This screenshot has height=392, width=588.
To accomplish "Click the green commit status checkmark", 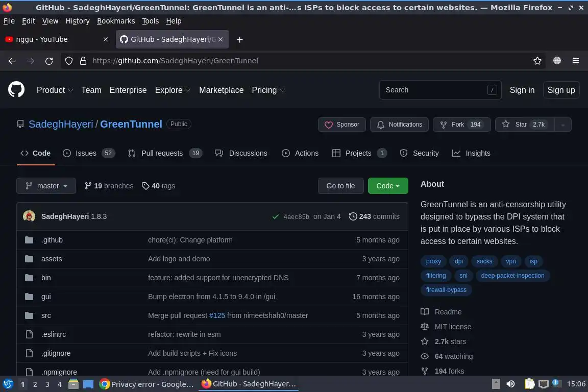I will click(x=276, y=217).
